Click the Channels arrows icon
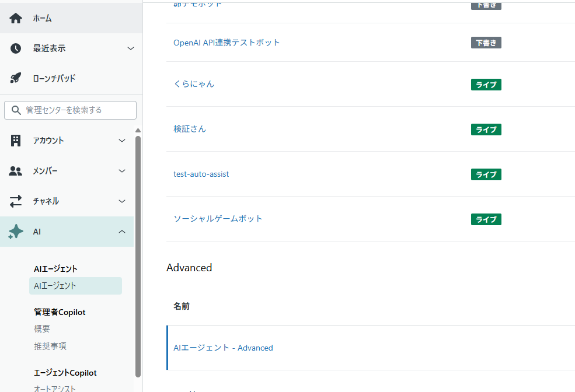Viewport: 575px width, 392px height. click(16, 201)
